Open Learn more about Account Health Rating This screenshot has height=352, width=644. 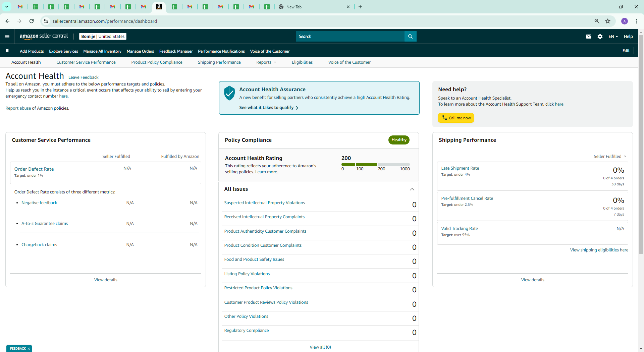(266, 172)
